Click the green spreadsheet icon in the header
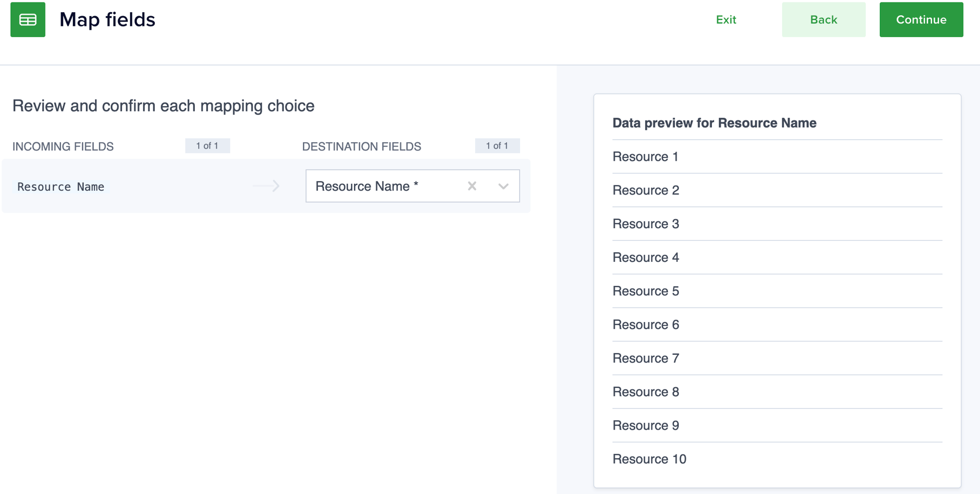The width and height of the screenshot is (980, 494). point(28,20)
